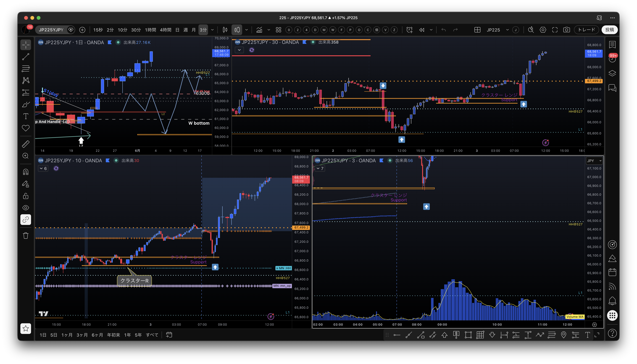This screenshot has width=637, height=364.
Task: Switch interval to 1時間
Action: click(x=150, y=30)
